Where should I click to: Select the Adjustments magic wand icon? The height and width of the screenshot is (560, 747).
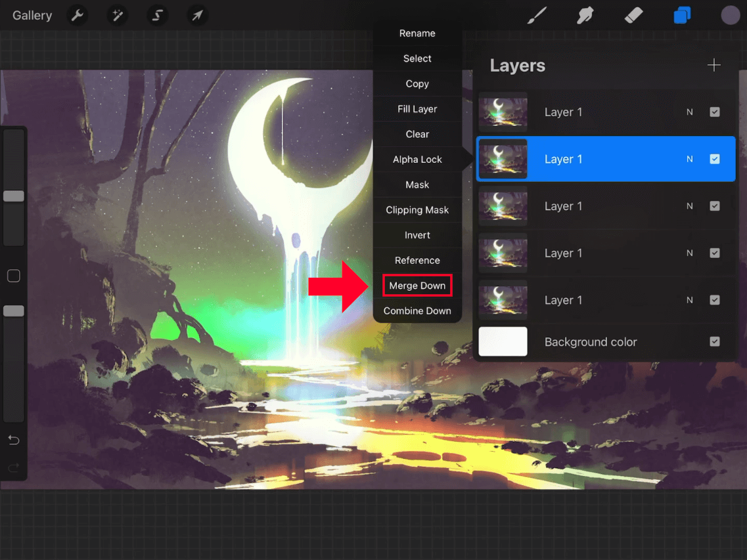click(x=117, y=14)
